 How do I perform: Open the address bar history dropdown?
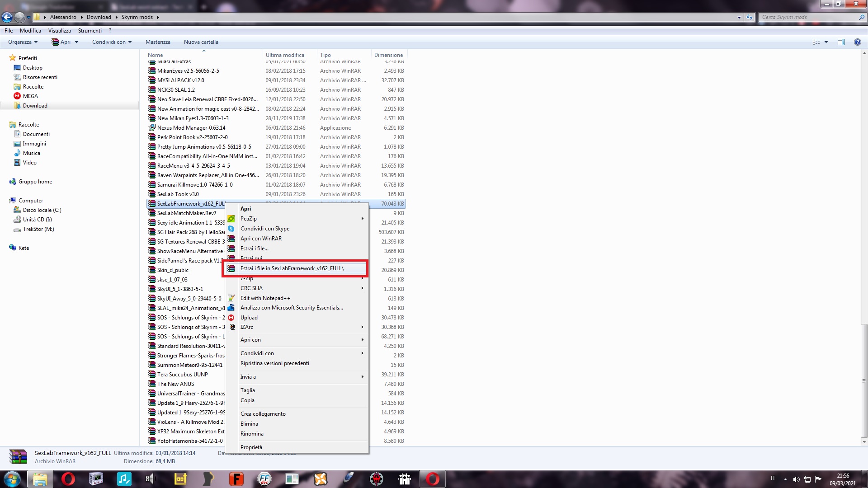click(739, 17)
